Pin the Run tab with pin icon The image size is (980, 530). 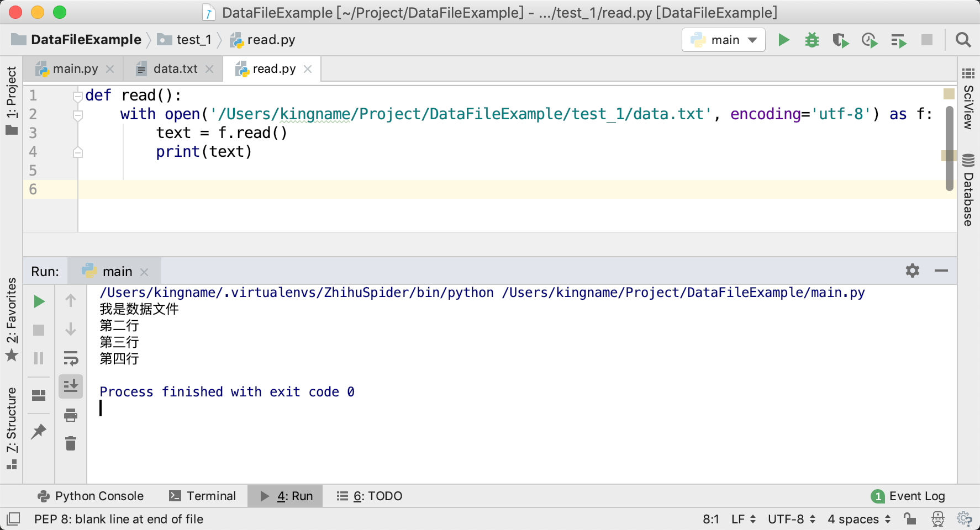point(39,431)
